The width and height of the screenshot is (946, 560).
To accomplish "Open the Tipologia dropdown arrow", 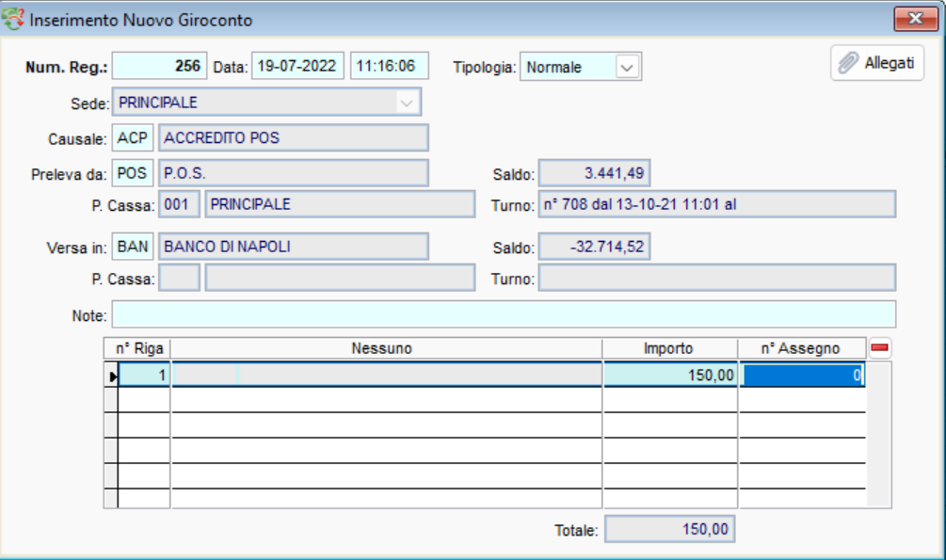I will pos(628,68).
